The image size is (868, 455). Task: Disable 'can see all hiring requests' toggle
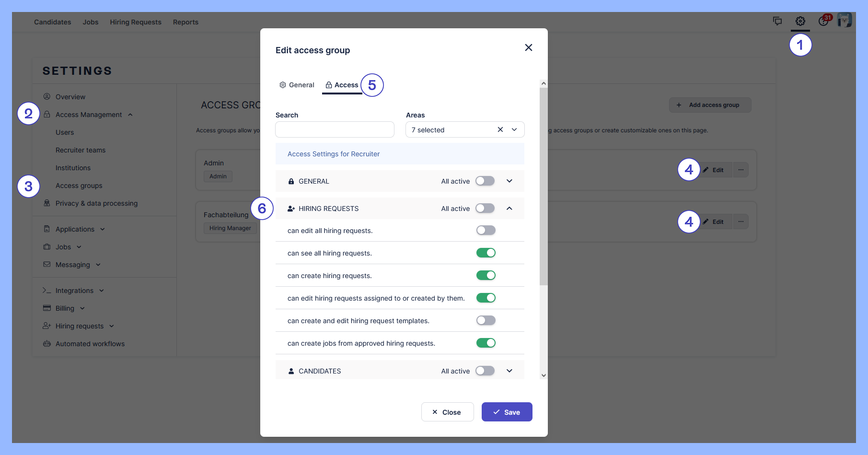tap(486, 253)
